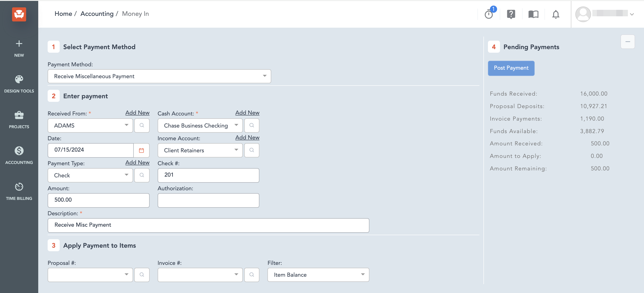Search Received From clients with magnifier
Viewport: 644px width, 293px height.
click(x=142, y=125)
